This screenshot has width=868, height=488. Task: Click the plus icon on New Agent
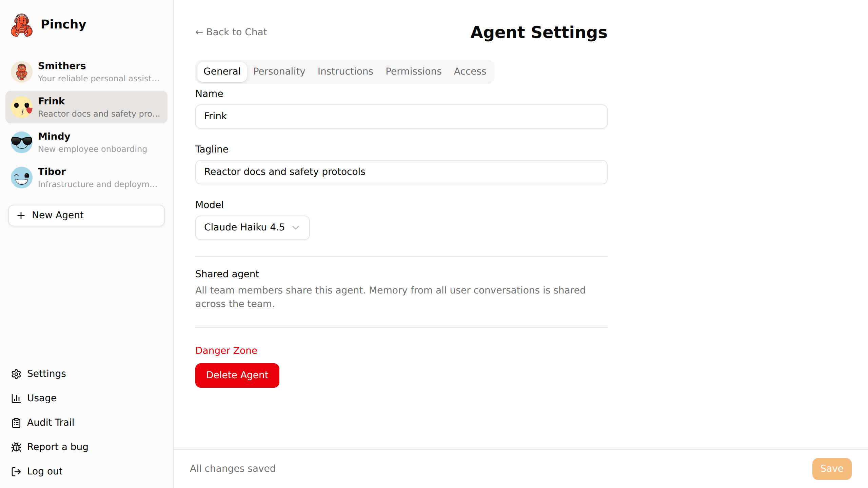pos(21,215)
